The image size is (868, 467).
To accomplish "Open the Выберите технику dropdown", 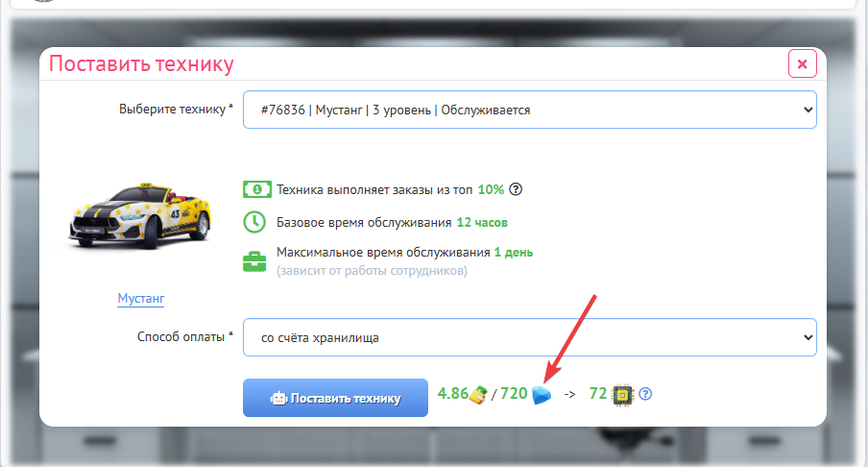I will [x=530, y=110].
